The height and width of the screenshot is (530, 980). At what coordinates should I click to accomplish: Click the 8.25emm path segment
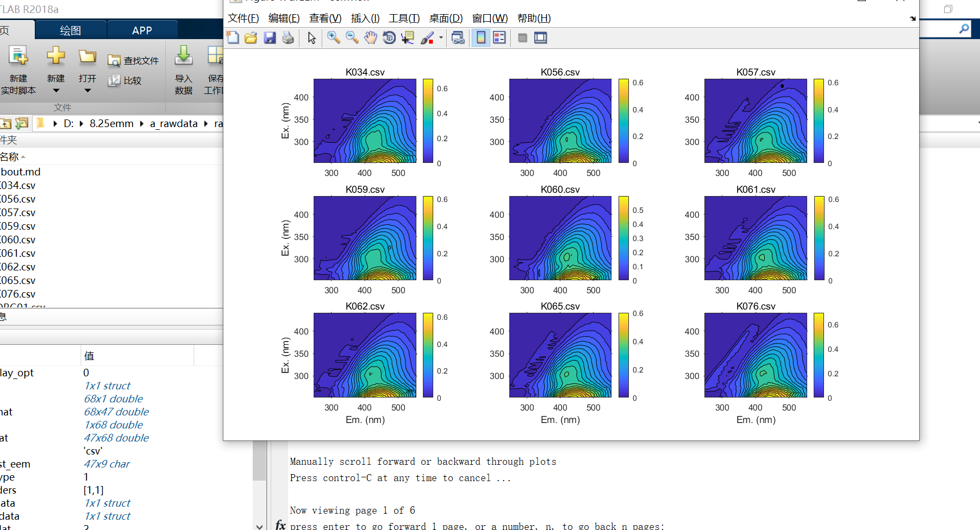(x=111, y=124)
